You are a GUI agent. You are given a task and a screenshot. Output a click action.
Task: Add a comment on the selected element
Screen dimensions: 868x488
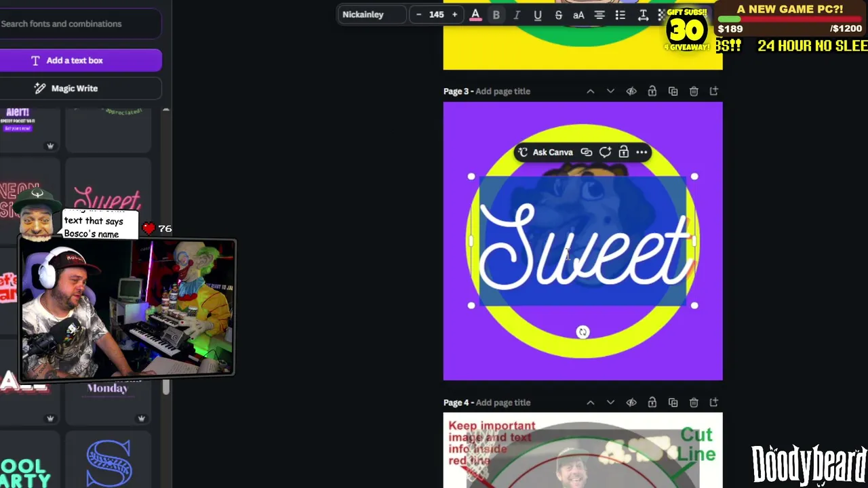(x=605, y=152)
